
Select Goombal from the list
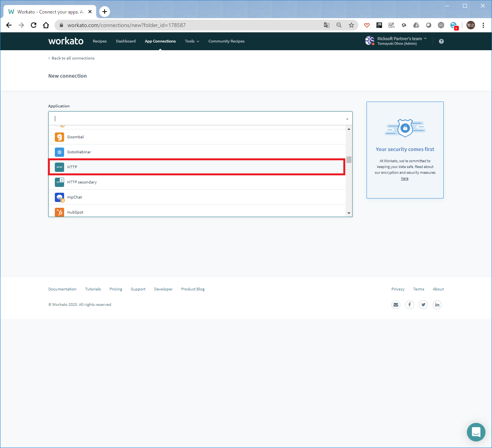click(x=197, y=137)
